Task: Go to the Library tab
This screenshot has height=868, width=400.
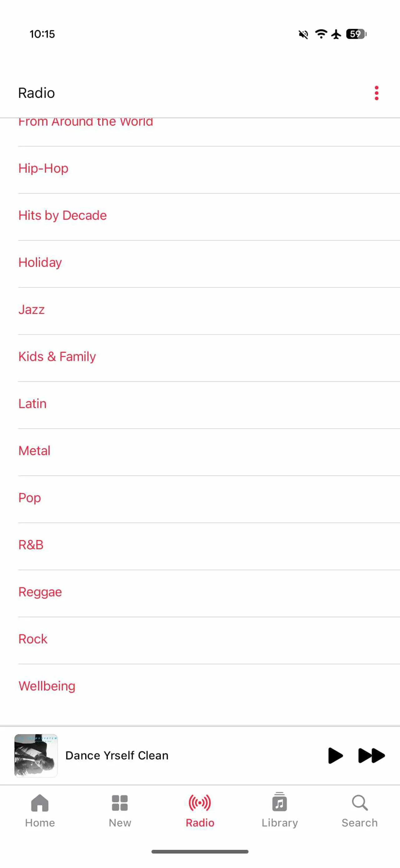Action: click(x=280, y=811)
